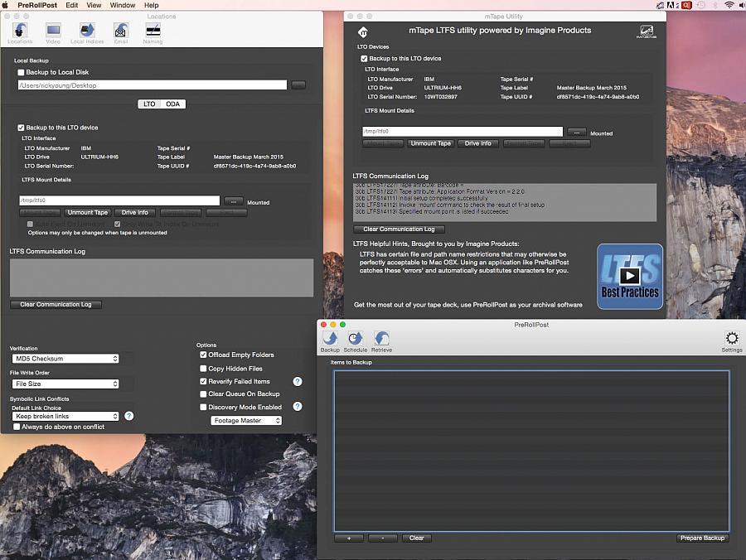The height and width of the screenshot is (560, 746).
Task: Click Drive Info in mTape Utility
Action: [x=477, y=143]
